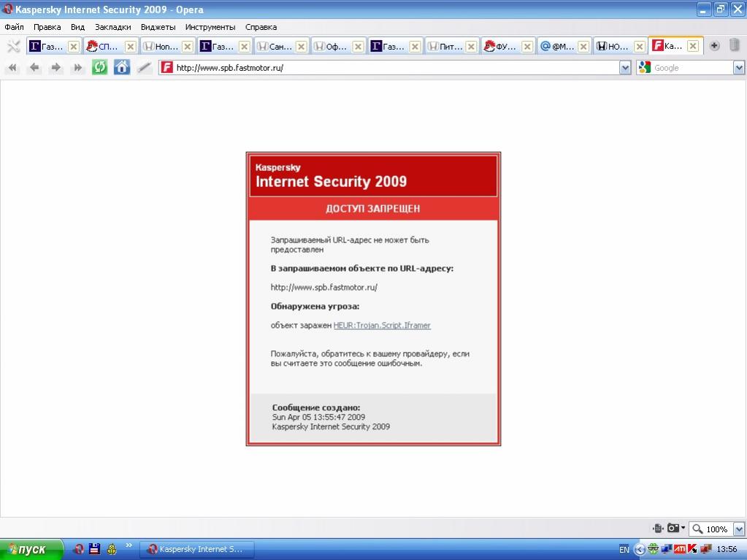The height and width of the screenshot is (560, 747).
Task: Open the search engine dropdown arrow
Action: pyautogui.click(x=739, y=68)
